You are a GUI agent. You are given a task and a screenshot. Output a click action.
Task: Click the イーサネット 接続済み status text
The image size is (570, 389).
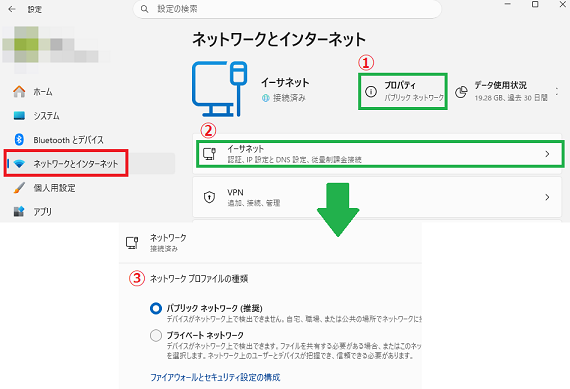click(289, 98)
